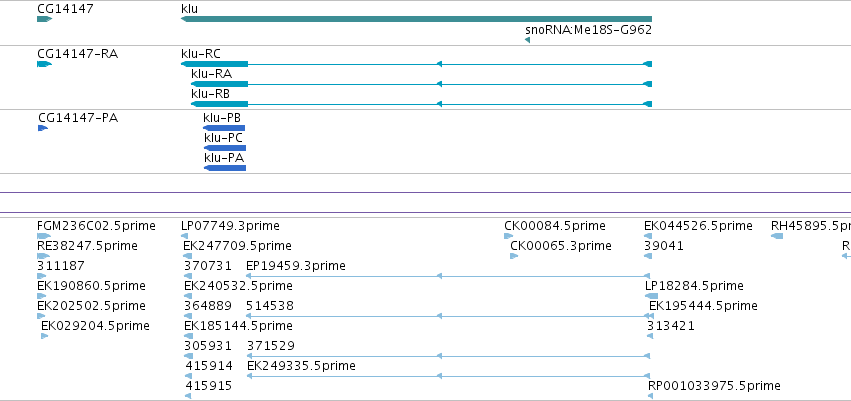This screenshot has width=851, height=401.
Task: Select the EK195444.5prime EST feature
Action: 653,316
